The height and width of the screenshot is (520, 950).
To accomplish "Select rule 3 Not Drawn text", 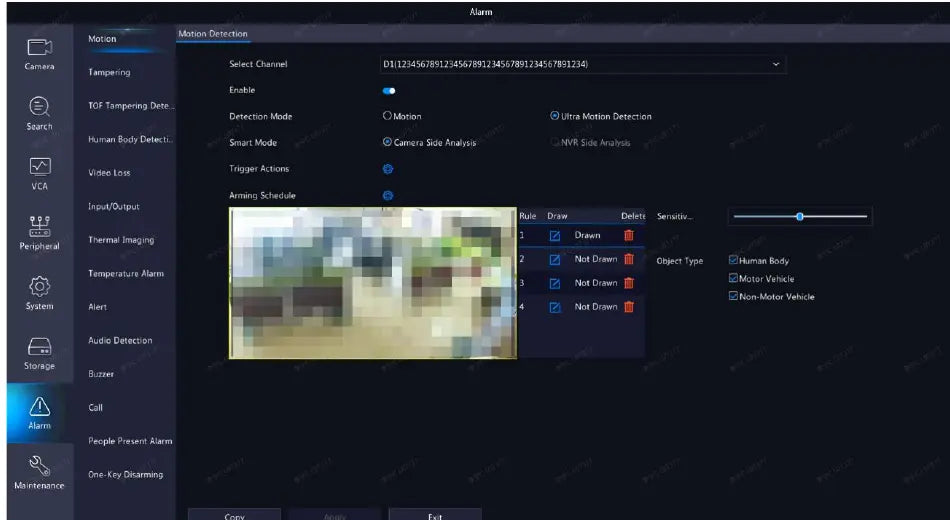I will [x=596, y=283].
